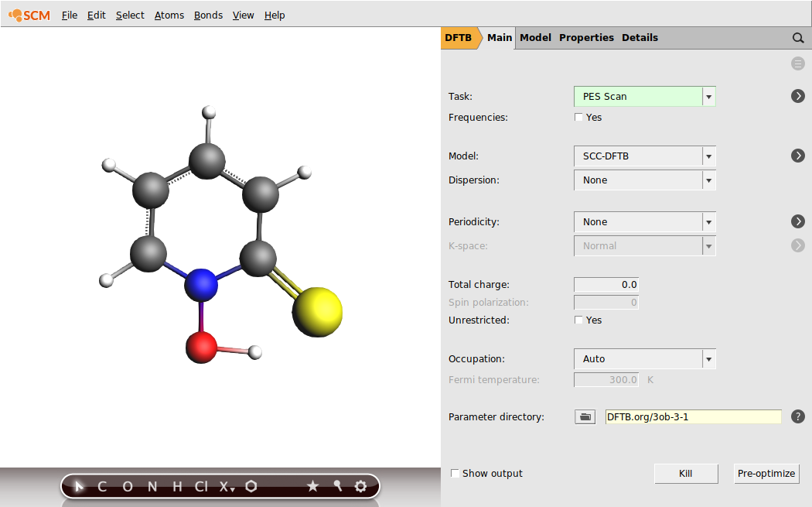The image size is (812, 507).
Task: Click the SCM logo menu
Action: (x=29, y=15)
